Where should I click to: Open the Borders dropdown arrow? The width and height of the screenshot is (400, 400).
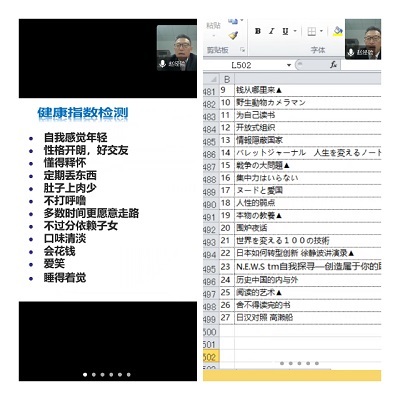[x=321, y=31]
